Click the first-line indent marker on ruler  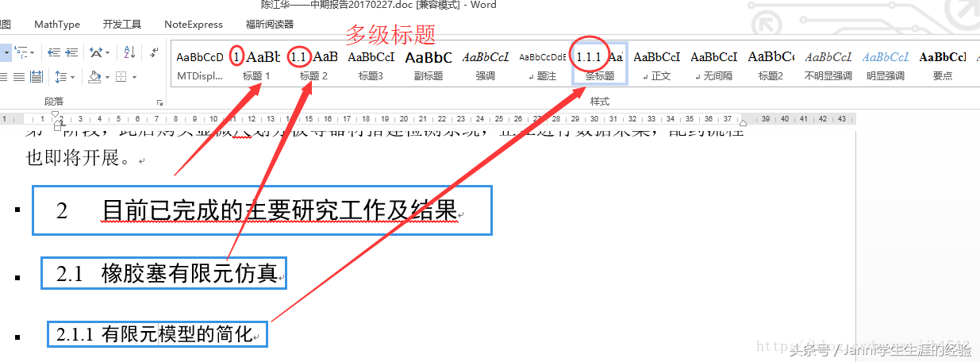click(x=56, y=115)
